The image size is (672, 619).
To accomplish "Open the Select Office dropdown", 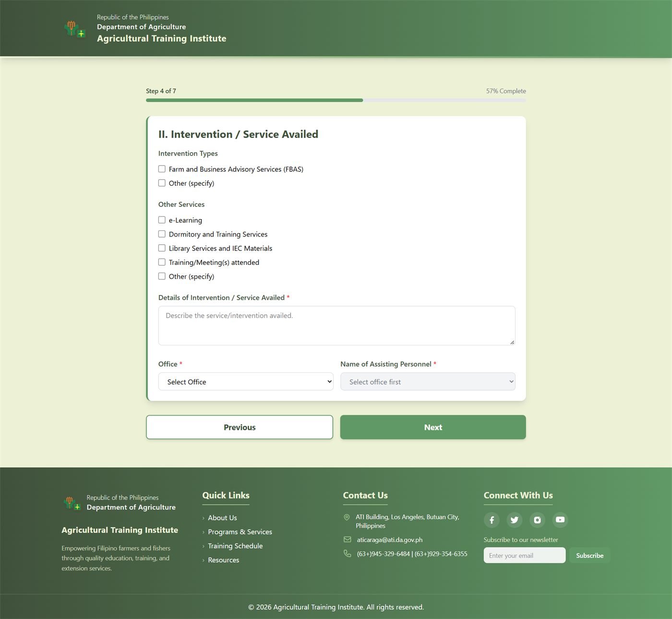I will 246,381.
